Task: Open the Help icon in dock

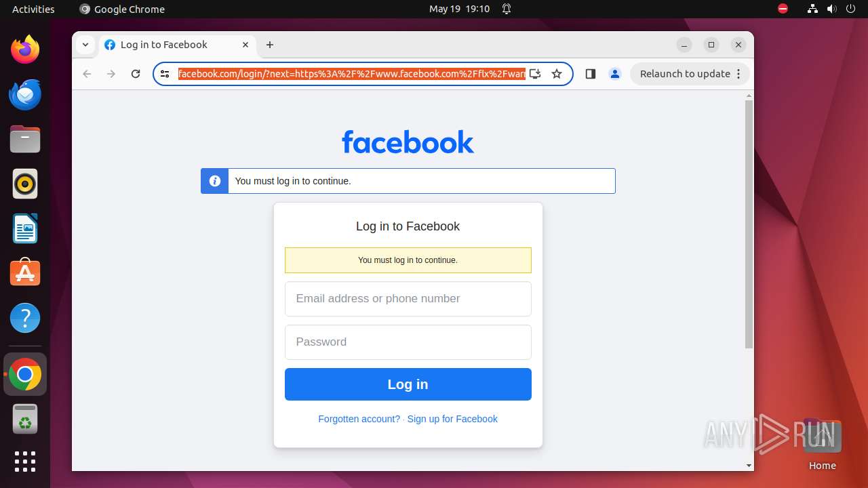Action: click(x=25, y=318)
